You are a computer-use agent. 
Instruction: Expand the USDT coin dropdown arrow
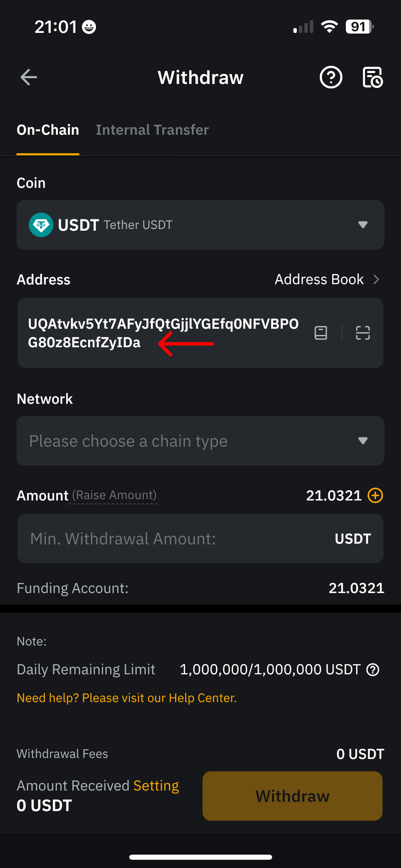tap(363, 225)
